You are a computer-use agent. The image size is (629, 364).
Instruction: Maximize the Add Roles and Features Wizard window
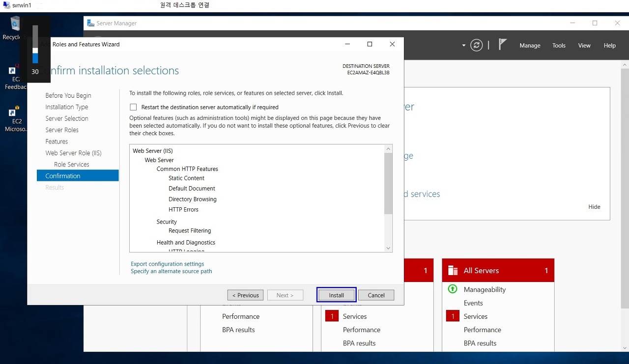coord(370,44)
